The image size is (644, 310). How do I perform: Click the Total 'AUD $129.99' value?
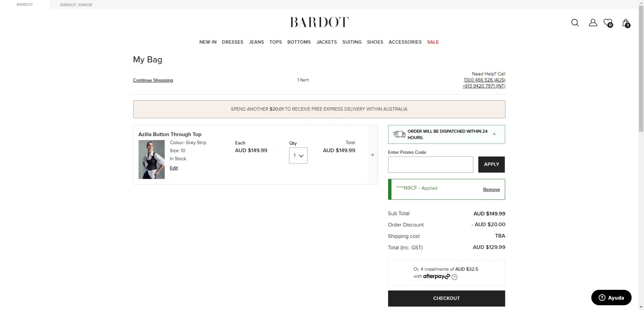[489, 247]
